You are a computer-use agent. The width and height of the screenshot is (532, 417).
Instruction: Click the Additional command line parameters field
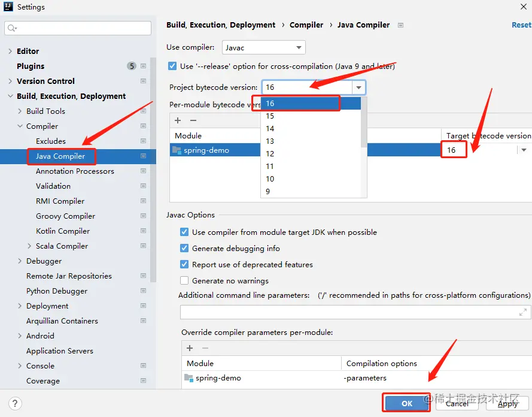(355, 312)
